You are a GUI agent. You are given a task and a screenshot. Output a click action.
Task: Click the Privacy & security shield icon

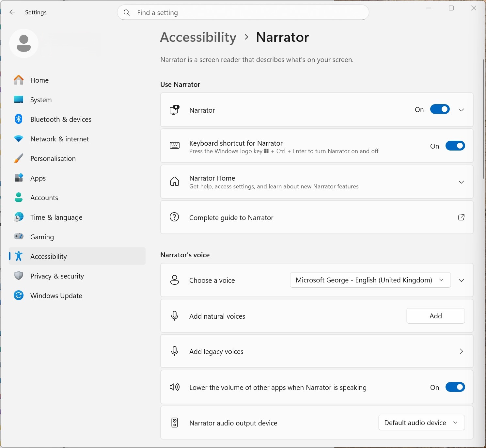click(19, 276)
